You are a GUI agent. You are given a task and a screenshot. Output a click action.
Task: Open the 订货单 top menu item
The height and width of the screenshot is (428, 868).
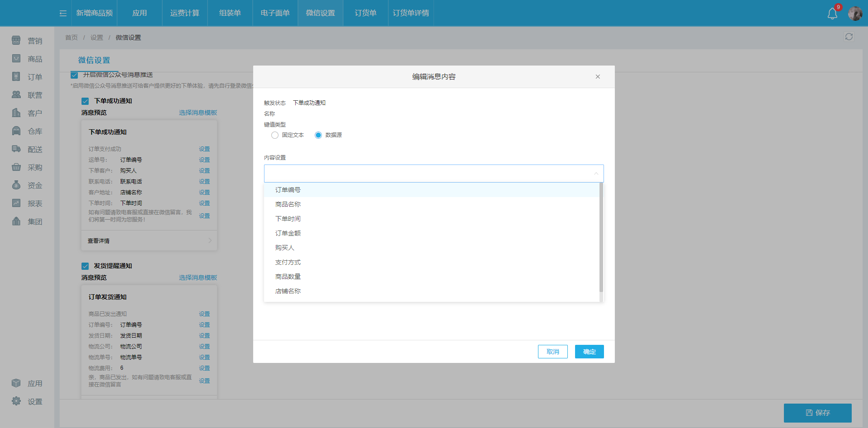tap(365, 13)
